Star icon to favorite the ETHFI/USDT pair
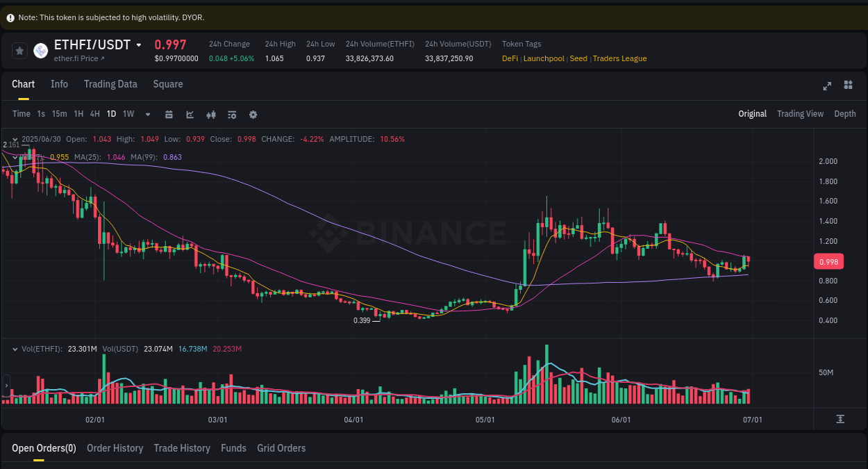 pyautogui.click(x=19, y=50)
